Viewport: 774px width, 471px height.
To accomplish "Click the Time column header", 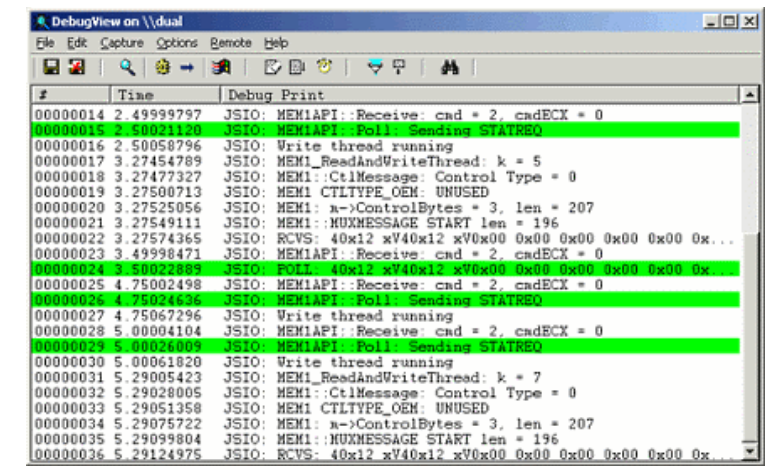I will point(165,94).
